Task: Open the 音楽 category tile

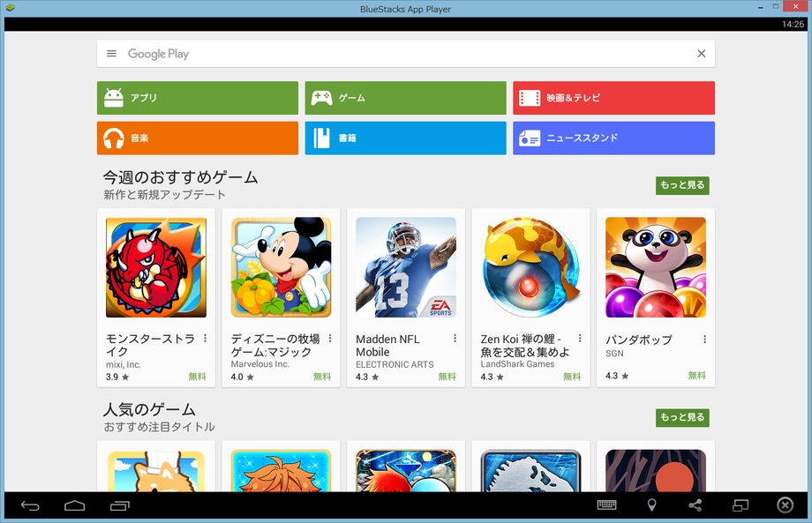Action: (198, 138)
